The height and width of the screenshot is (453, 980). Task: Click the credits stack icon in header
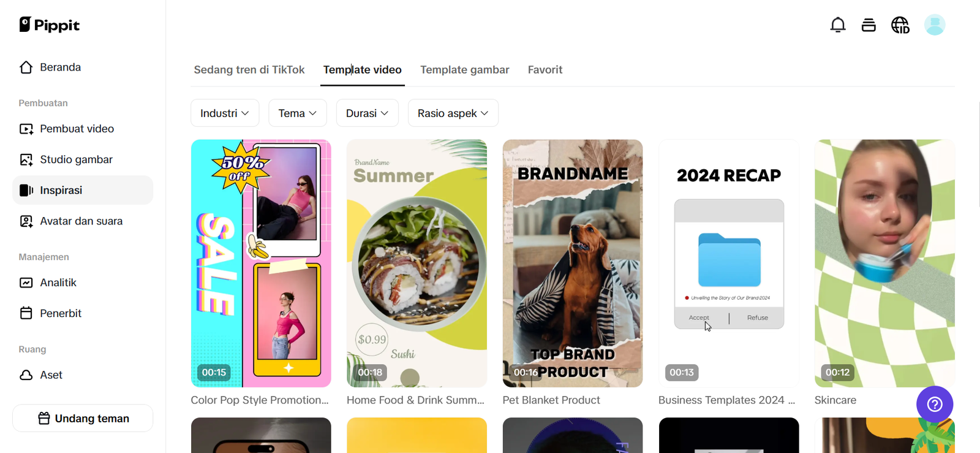pyautogui.click(x=869, y=25)
